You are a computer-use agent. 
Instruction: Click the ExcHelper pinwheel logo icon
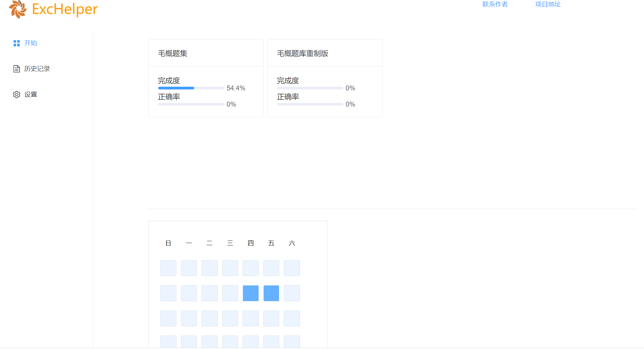[x=17, y=9]
